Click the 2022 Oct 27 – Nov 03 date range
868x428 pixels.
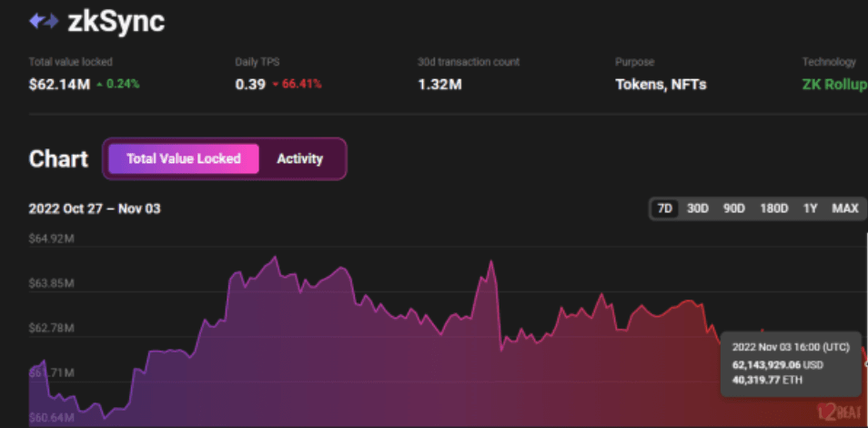pyautogui.click(x=95, y=209)
